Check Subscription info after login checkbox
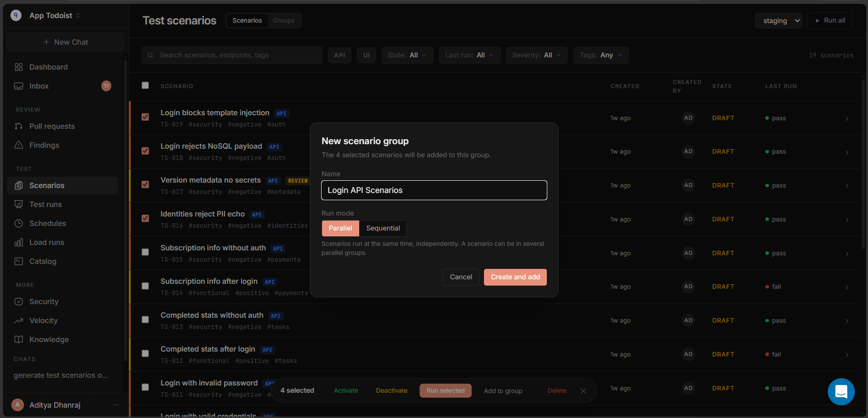The width and height of the screenshot is (868, 418). (x=145, y=286)
